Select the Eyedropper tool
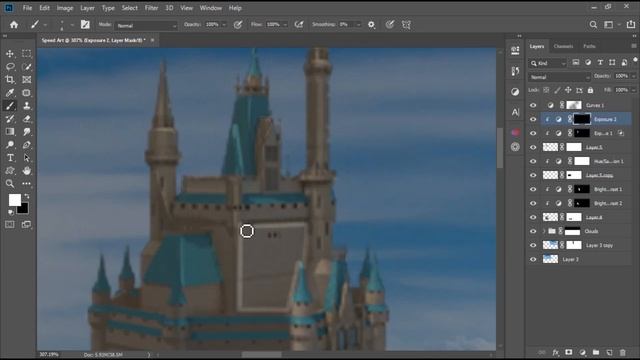 10,93
